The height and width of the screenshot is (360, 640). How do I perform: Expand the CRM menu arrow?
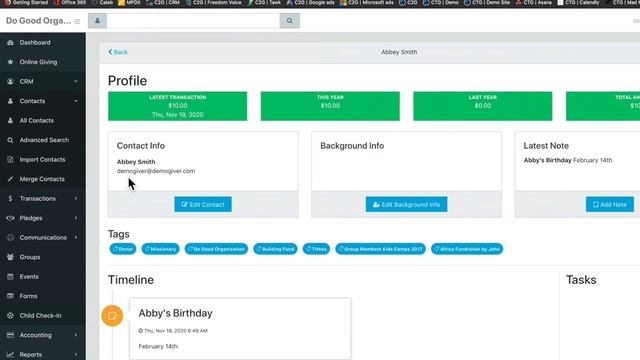tap(76, 82)
